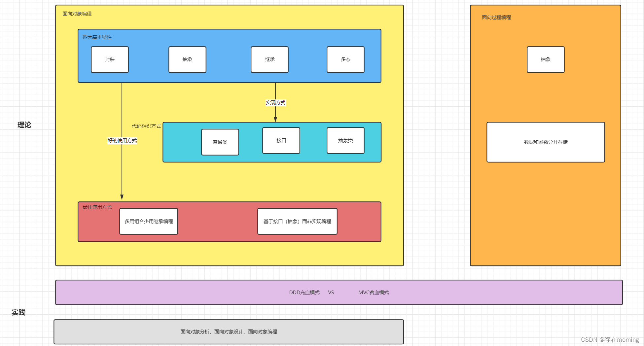Click the 代码组织方式 label
Image resolution: width=644 pixels, height=346 pixels.
146,126
